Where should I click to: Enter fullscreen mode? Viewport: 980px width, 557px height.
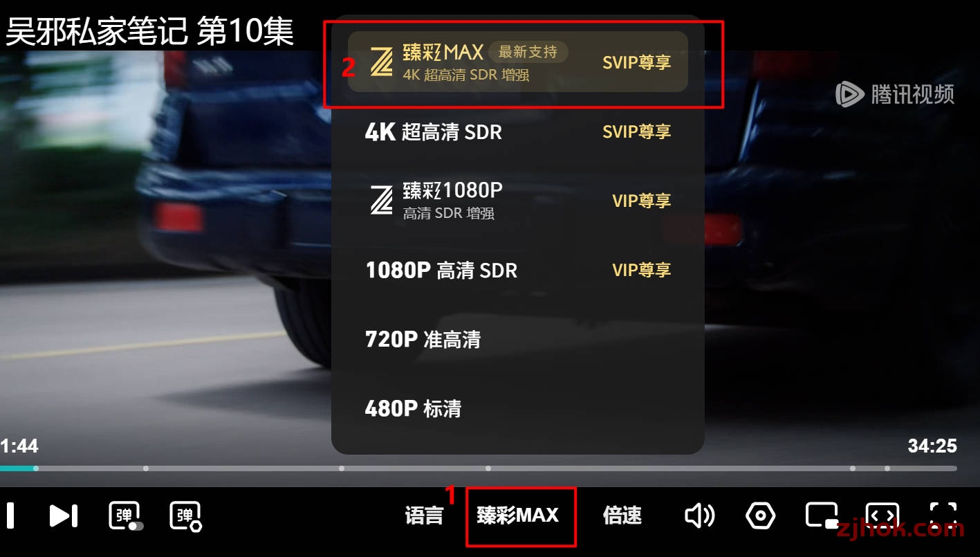point(943,515)
